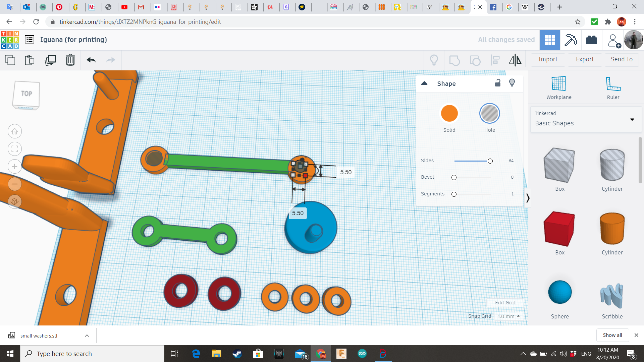Screen dimensions: 644x362
Task: Click the Export button
Action: pyautogui.click(x=585, y=59)
